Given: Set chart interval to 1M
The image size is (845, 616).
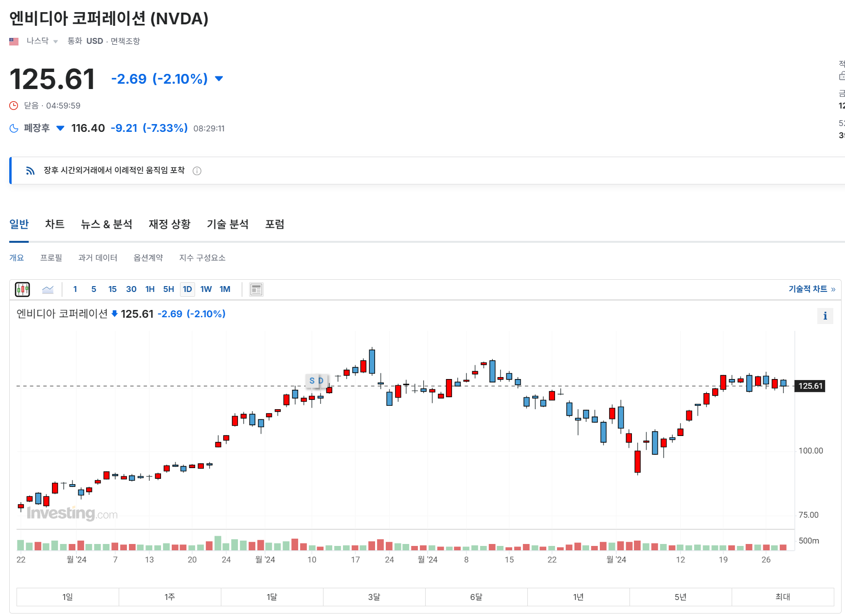Looking at the screenshot, I should click(225, 290).
